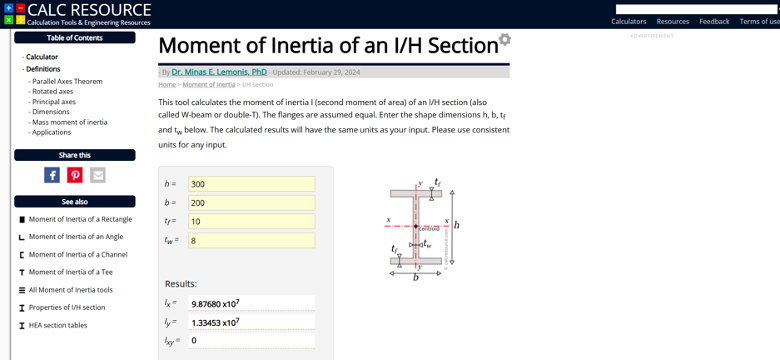Open Moment of Inertia of a Rectangle
This screenshot has width=780, height=360.
coord(80,219)
